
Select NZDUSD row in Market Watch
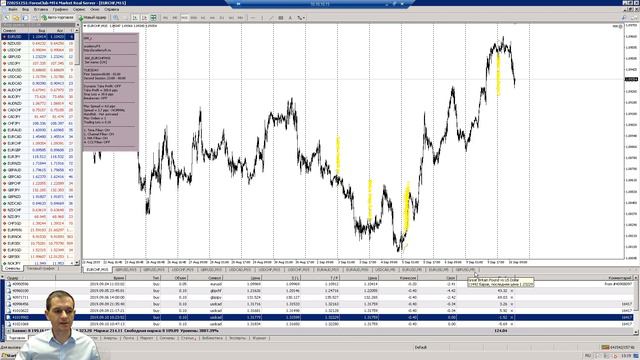(x=37, y=43)
